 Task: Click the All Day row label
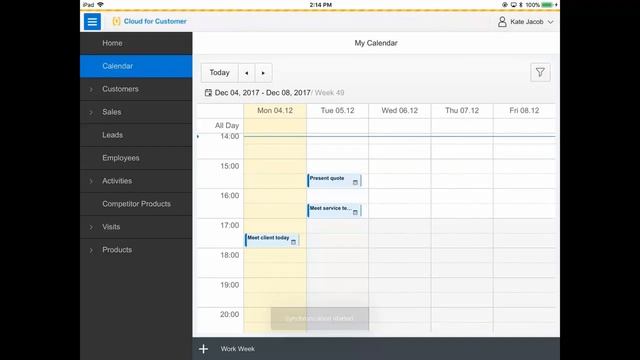click(227, 125)
